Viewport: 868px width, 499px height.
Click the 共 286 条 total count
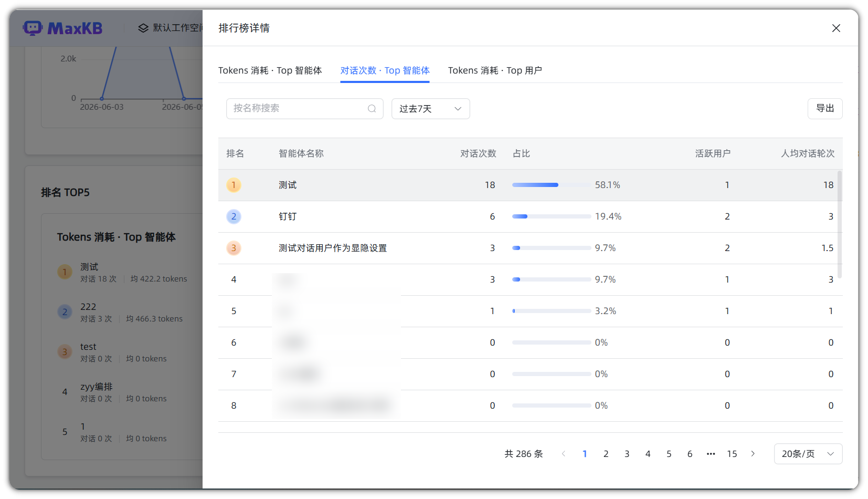(524, 454)
